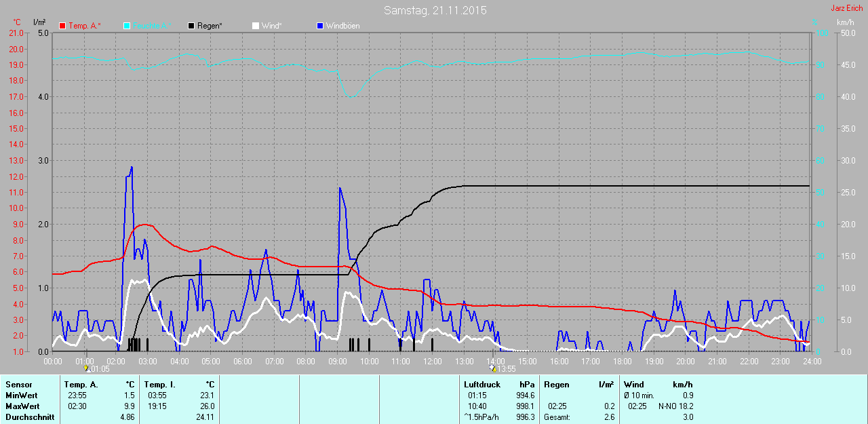Click the '50.0' km/h axis label

[x=847, y=33]
